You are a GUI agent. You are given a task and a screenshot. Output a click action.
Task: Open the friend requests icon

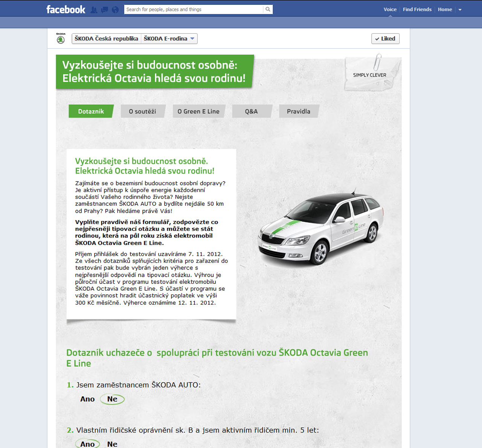coord(94,9)
